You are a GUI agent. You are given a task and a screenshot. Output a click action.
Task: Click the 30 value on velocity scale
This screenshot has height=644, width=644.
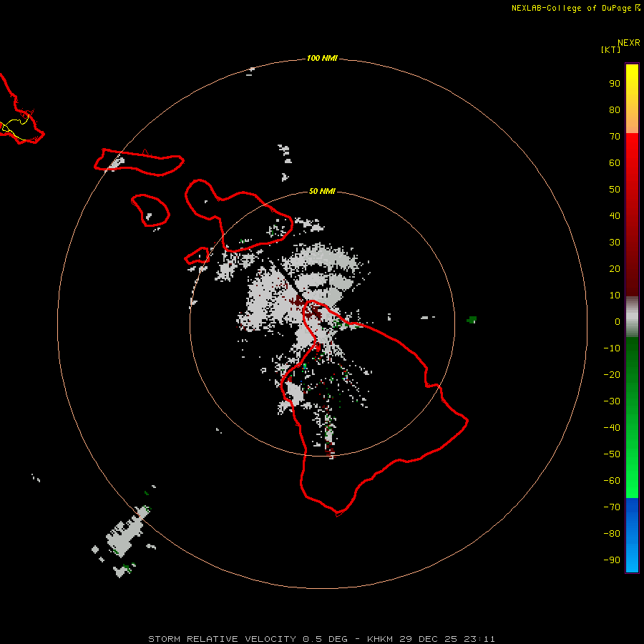click(615, 243)
